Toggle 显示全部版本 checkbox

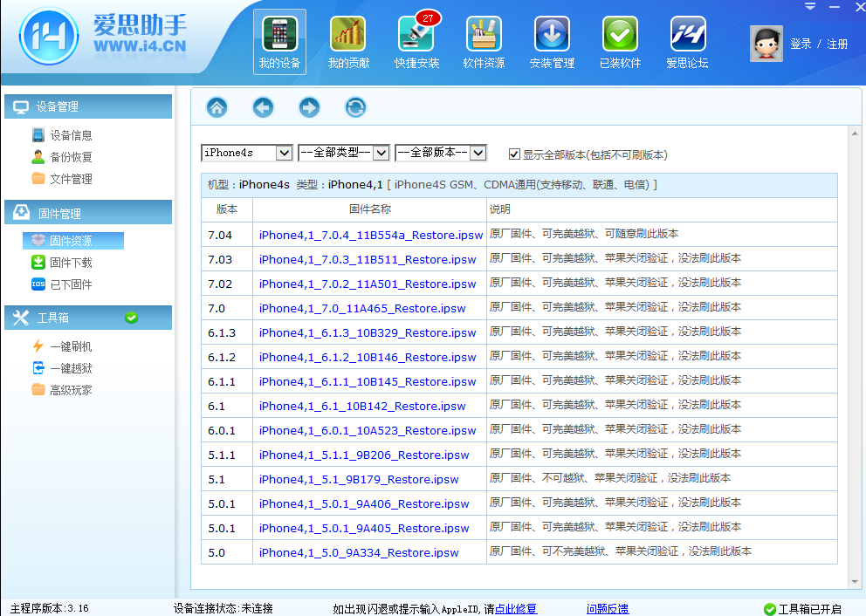click(514, 154)
